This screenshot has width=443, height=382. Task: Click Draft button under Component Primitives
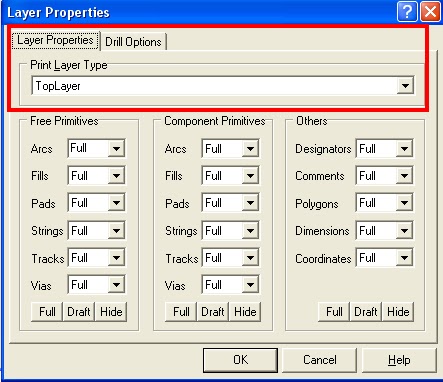213,312
